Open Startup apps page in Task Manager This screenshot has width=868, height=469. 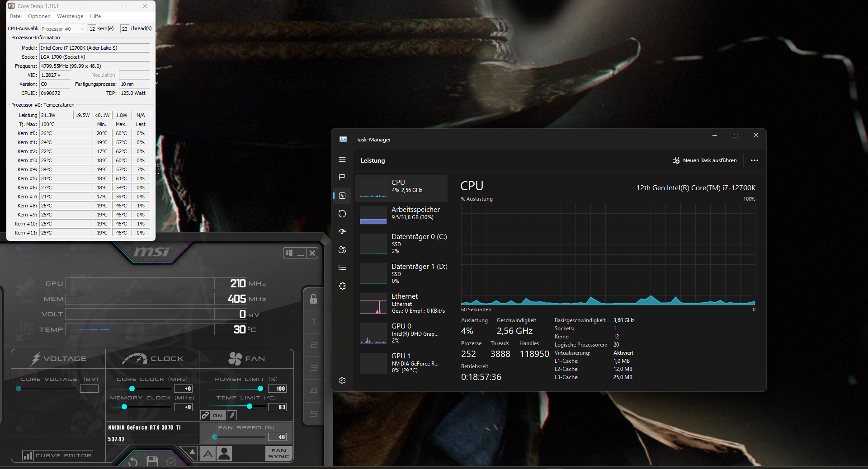tap(342, 232)
